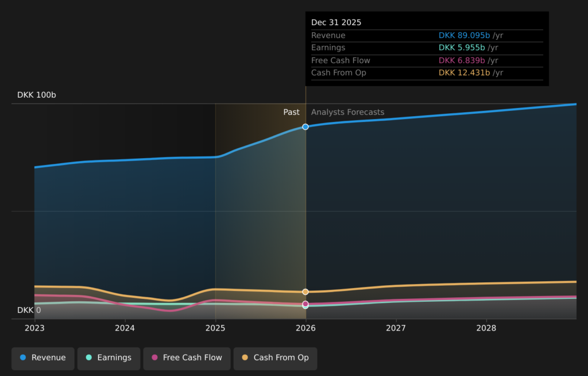Click the orange Cash From Op marker
This screenshot has width=588, height=376.
tap(305, 292)
